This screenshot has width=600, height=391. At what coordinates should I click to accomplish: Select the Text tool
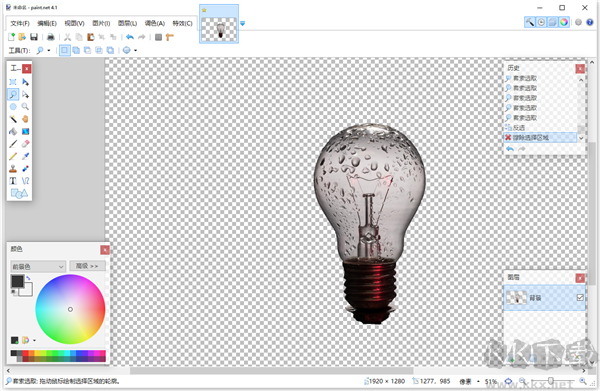(x=13, y=181)
